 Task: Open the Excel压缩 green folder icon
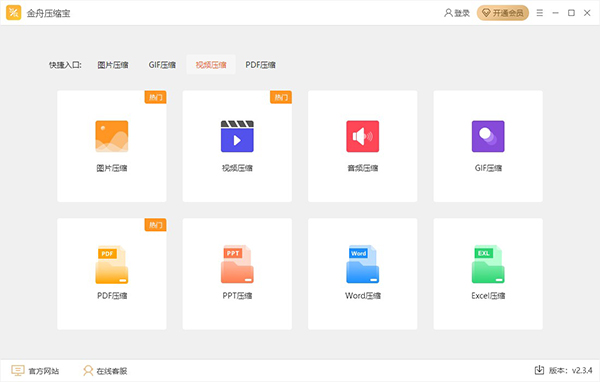coord(488,264)
